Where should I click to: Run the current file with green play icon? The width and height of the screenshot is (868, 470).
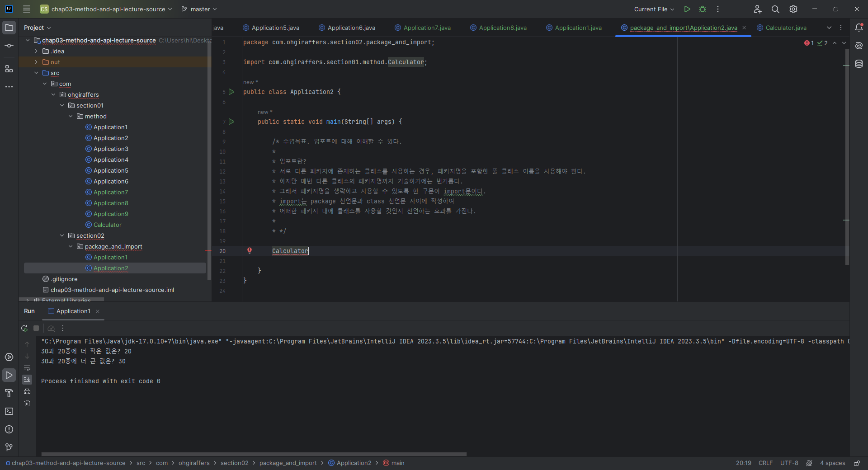tap(687, 9)
